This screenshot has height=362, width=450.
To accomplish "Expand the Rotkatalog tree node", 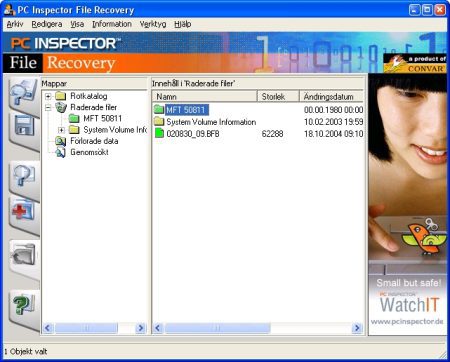I will coord(48,96).
